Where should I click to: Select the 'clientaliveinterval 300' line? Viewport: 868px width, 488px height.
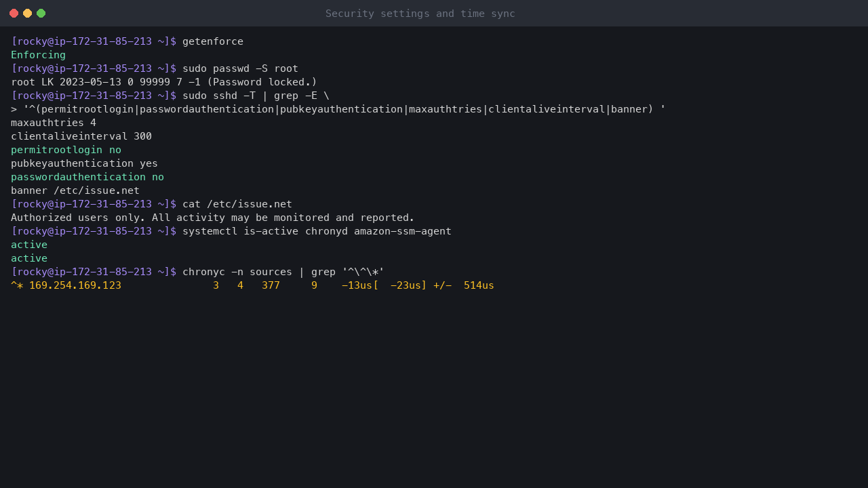coord(81,136)
